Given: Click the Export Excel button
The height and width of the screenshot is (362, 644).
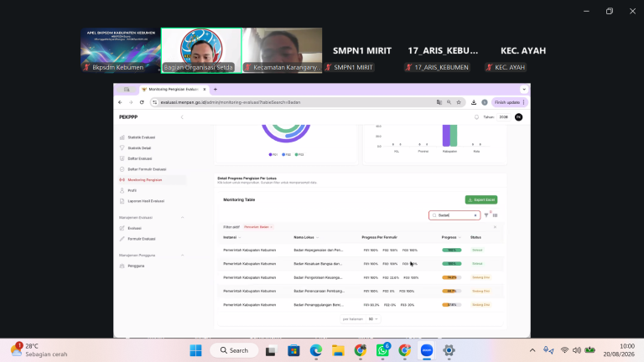Looking at the screenshot, I should coord(481,200).
